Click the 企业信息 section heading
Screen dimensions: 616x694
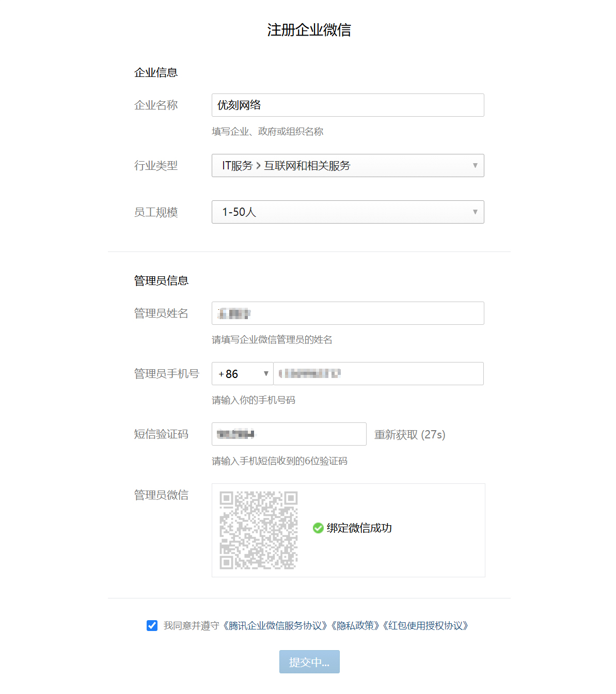pos(156,73)
